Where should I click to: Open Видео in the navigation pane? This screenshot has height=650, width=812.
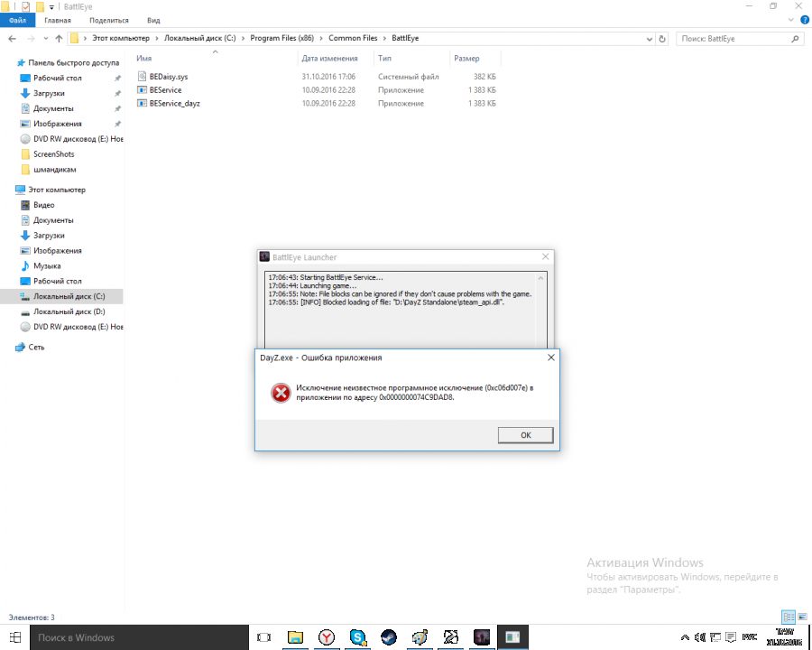click(43, 205)
